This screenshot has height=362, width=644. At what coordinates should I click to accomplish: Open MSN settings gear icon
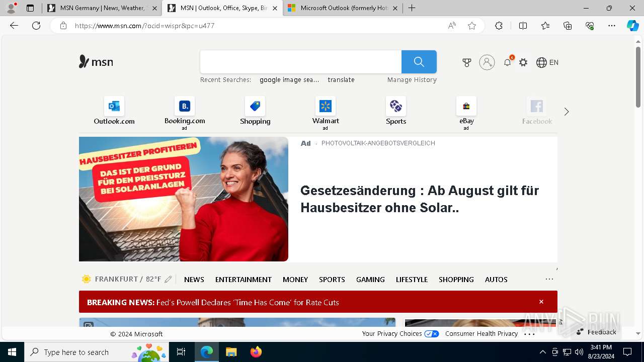[x=523, y=62]
